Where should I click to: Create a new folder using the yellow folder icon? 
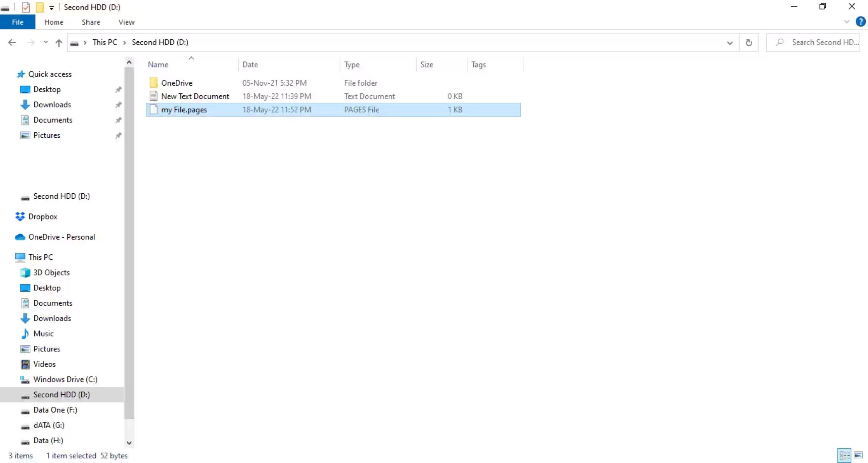pyautogui.click(x=40, y=7)
